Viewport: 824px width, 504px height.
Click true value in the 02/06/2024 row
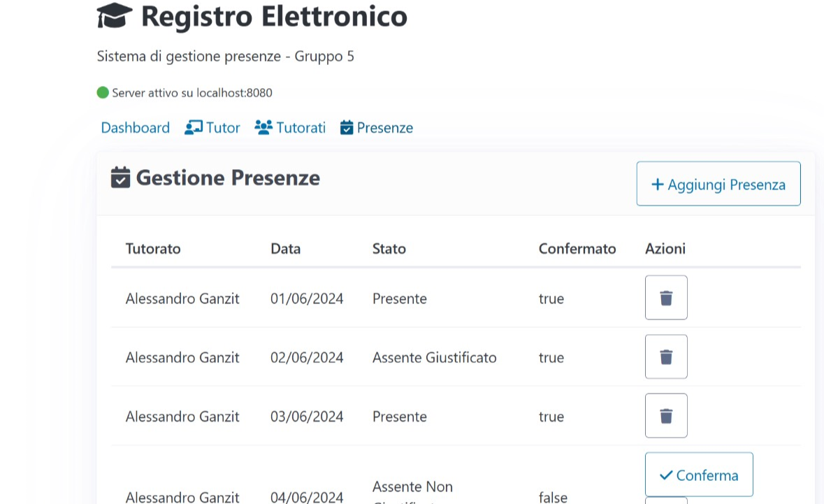[551, 357]
